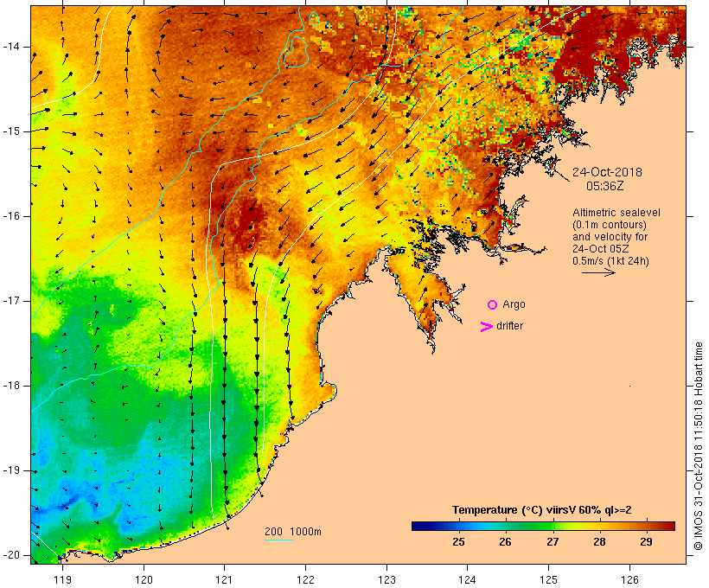This screenshot has width=709, height=588.
Task: Click the IMOS copyright timestamp vertical text
Action: [x=699, y=446]
